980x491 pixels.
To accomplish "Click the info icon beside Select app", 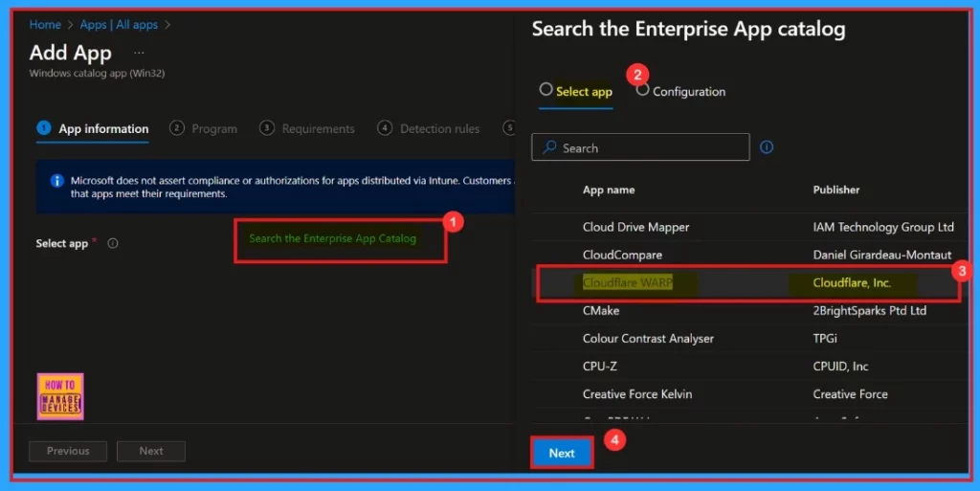I will (113, 244).
